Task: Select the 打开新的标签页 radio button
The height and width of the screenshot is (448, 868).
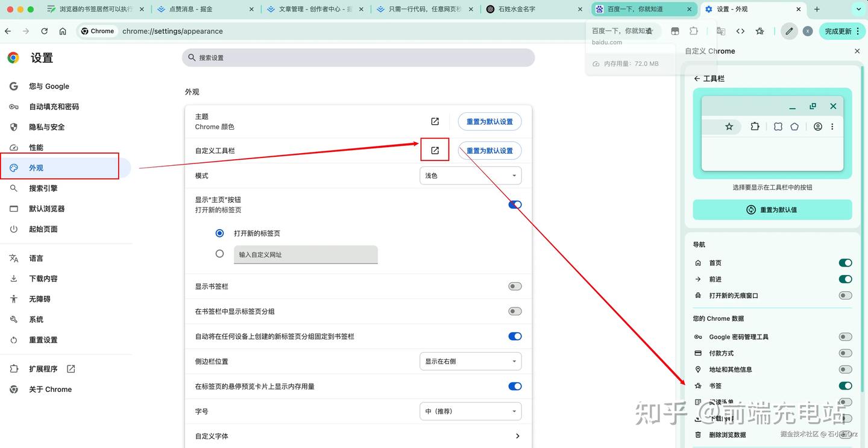Action: 219,233
